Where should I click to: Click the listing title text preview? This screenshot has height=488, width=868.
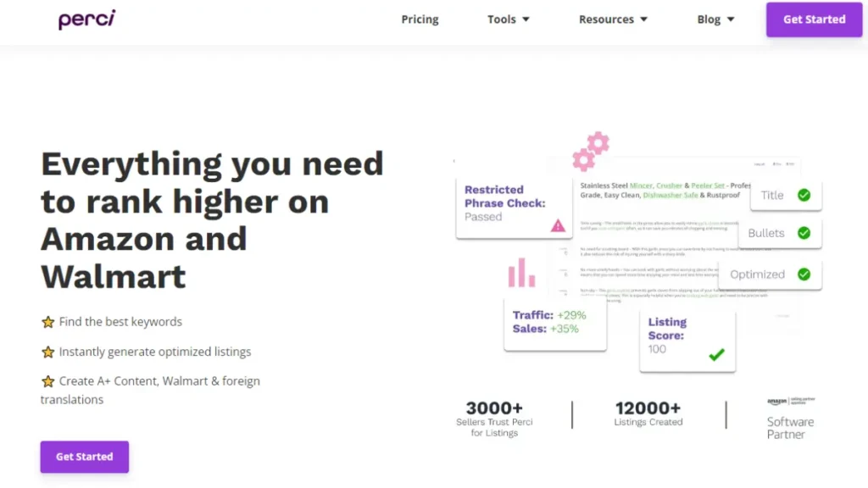point(665,191)
